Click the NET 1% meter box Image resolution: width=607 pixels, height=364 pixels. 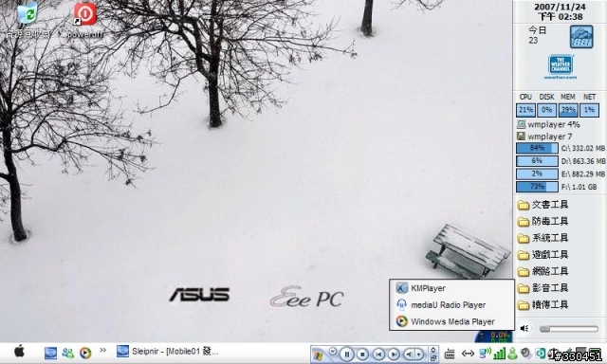click(x=589, y=110)
